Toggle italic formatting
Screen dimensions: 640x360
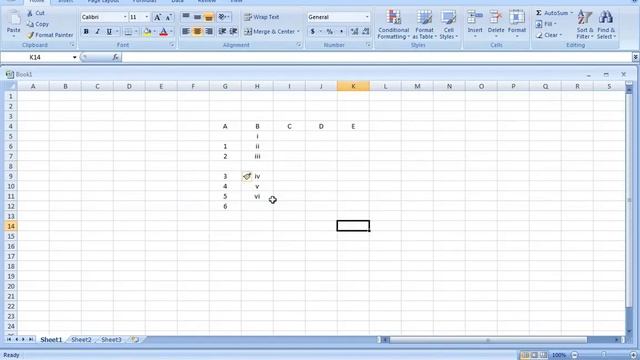(x=97, y=31)
